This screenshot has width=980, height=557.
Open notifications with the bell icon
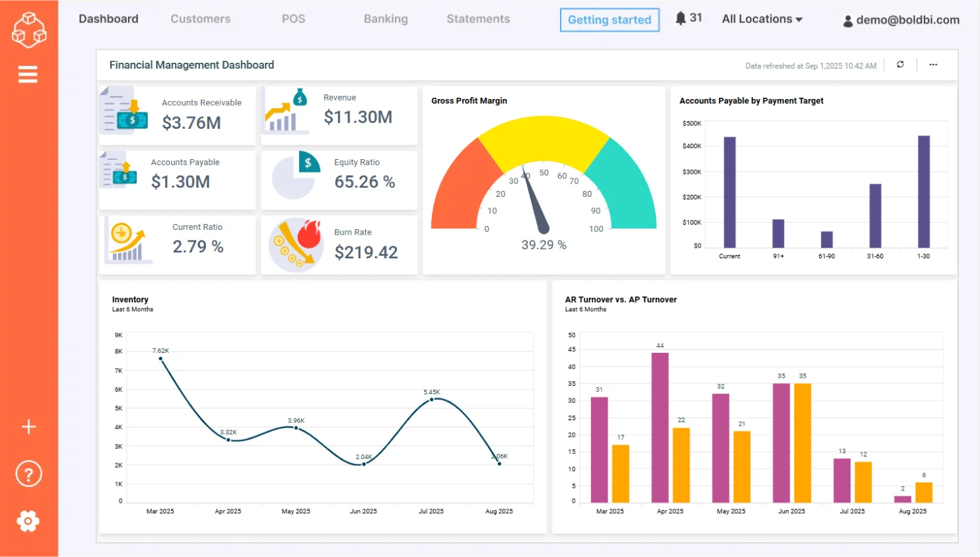click(680, 18)
